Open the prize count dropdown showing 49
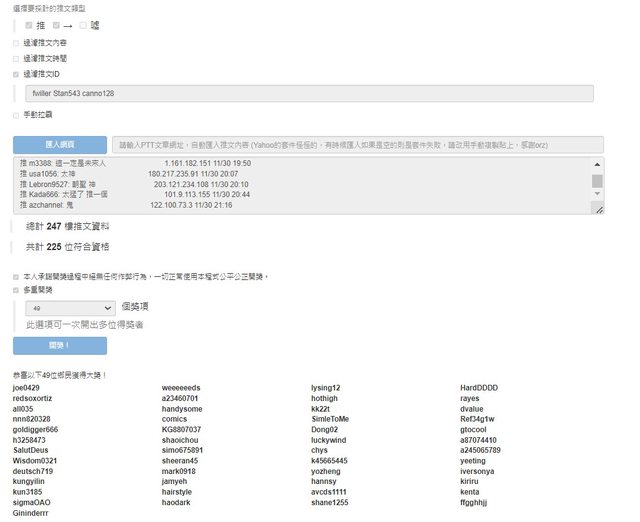The image size is (640, 522). 69,309
